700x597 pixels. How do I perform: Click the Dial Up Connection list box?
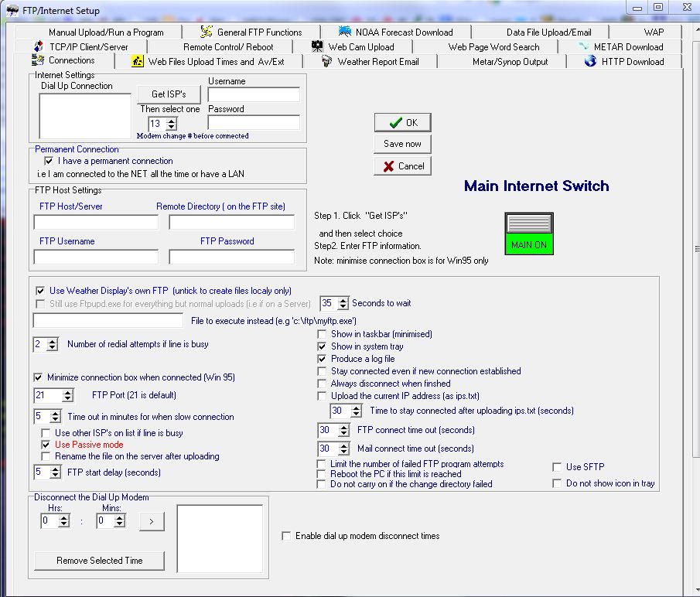[85, 116]
